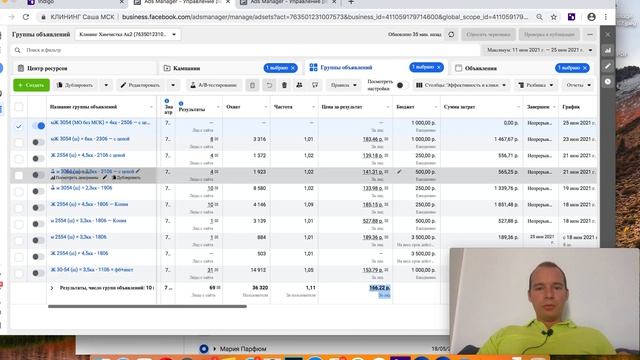Viewport: 640px width, 360px height.
Task: Clear the selection chip on Кампании tab
Action: coord(293,68)
